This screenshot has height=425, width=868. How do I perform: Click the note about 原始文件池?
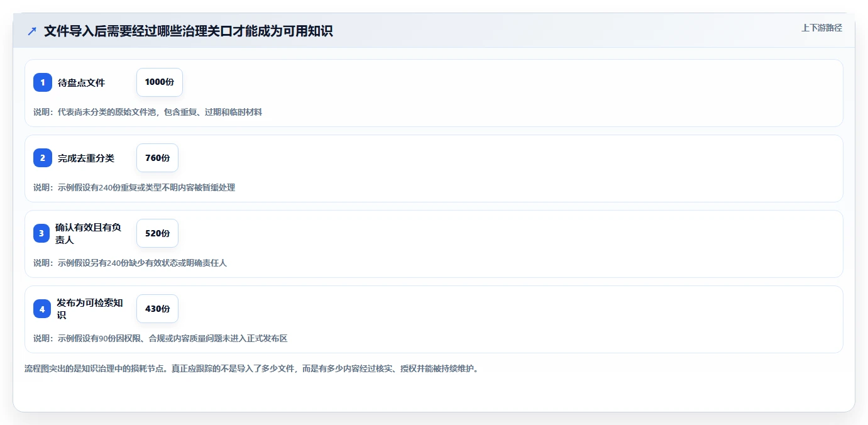[x=148, y=112]
